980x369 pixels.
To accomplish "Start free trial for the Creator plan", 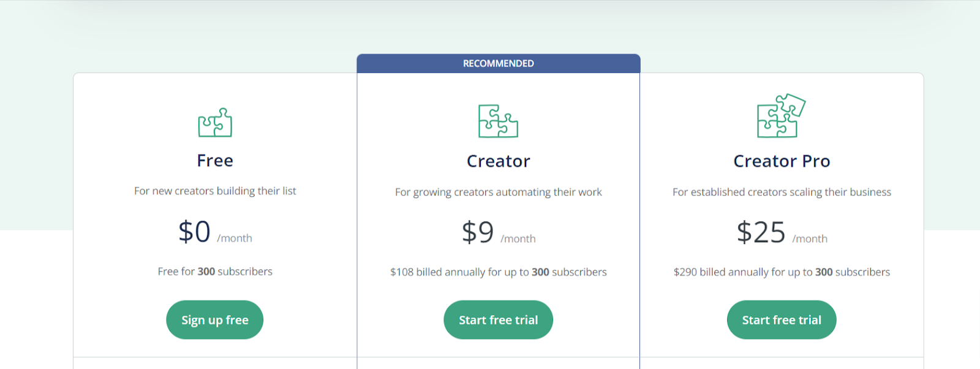I will [x=498, y=320].
